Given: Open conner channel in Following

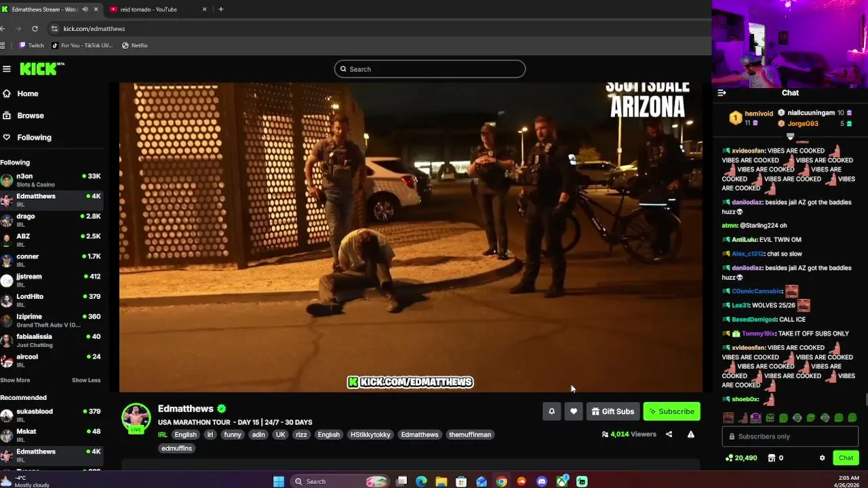Looking at the screenshot, I should [52, 260].
